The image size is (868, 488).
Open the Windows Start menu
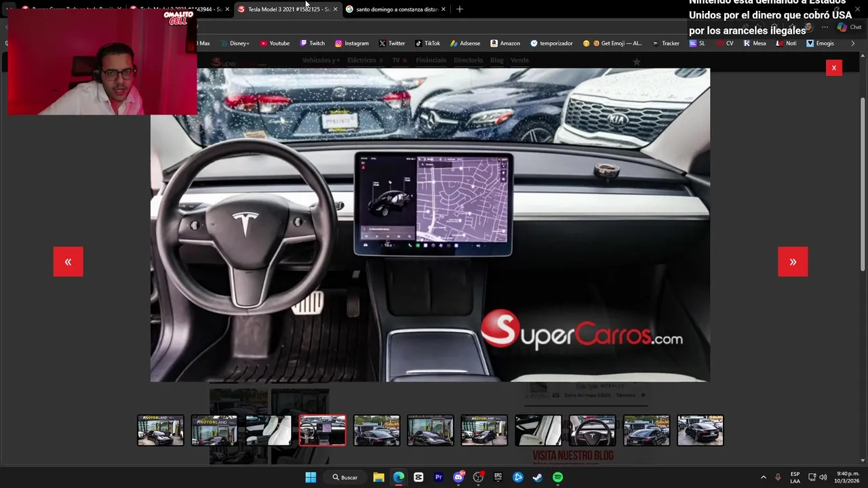(x=311, y=477)
